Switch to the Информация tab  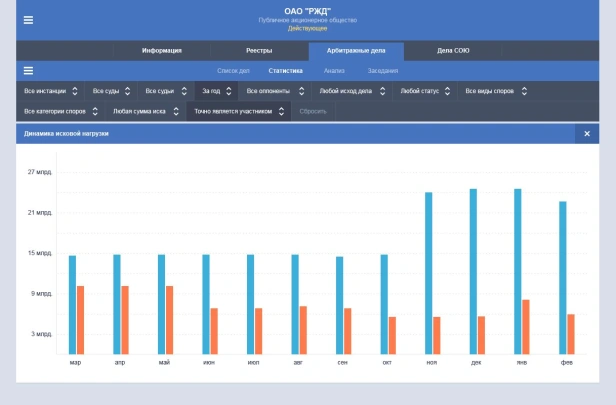[162, 51]
